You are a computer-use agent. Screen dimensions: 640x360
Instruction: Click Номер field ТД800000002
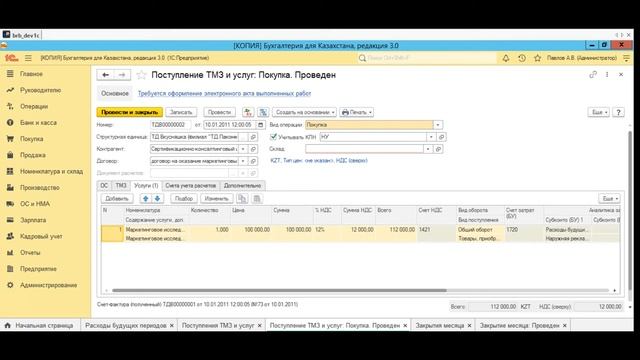click(x=170, y=125)
